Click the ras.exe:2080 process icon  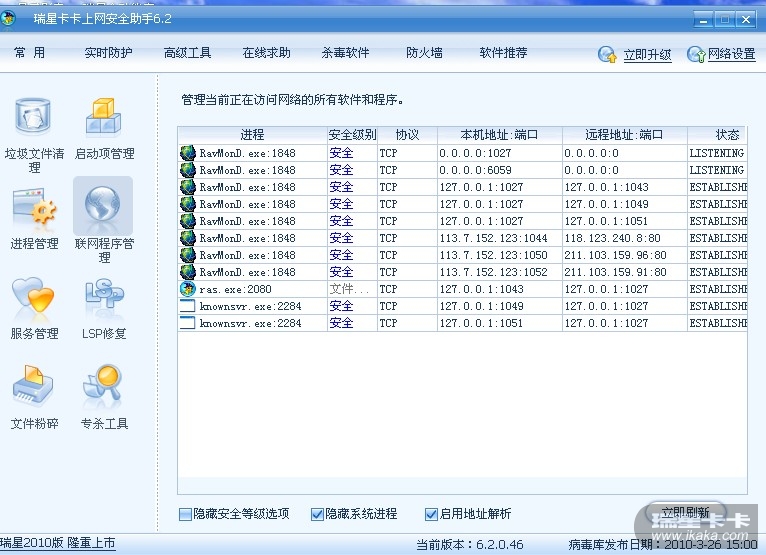tap(188, 289)
